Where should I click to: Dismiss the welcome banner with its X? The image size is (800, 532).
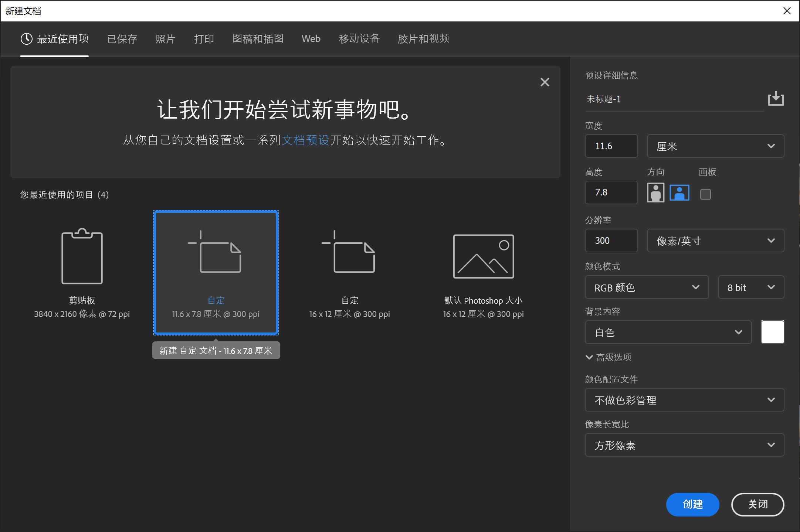(545, 82)
